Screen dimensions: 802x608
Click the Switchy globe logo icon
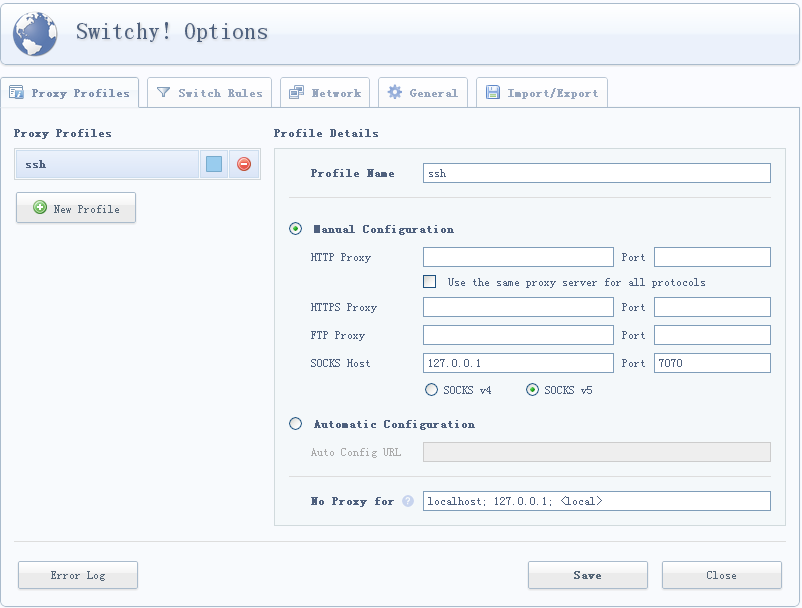pos(35,33)
